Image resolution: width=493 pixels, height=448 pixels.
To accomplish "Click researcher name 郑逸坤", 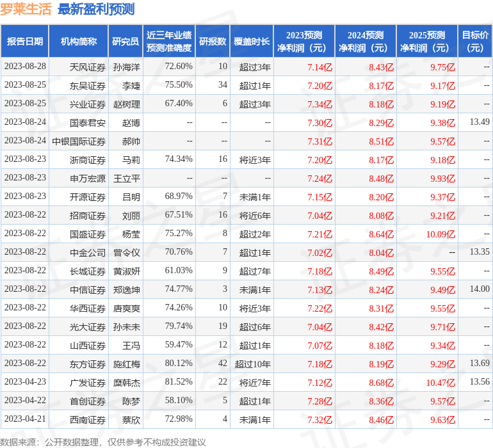I will click(x=126, y=290).
